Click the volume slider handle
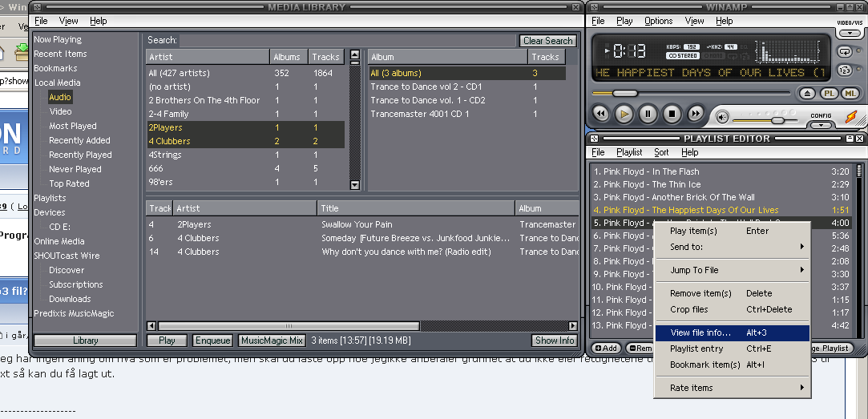 point(777,120)
